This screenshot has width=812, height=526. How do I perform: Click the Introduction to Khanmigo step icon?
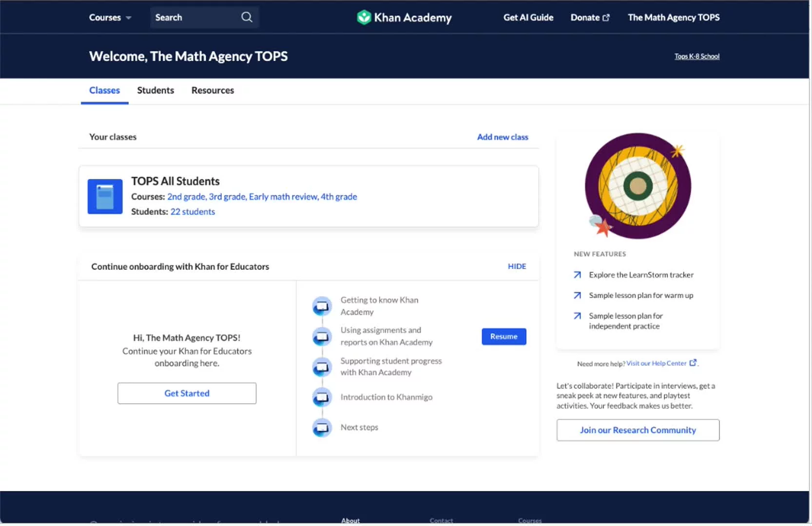click(x=322, y=397)
